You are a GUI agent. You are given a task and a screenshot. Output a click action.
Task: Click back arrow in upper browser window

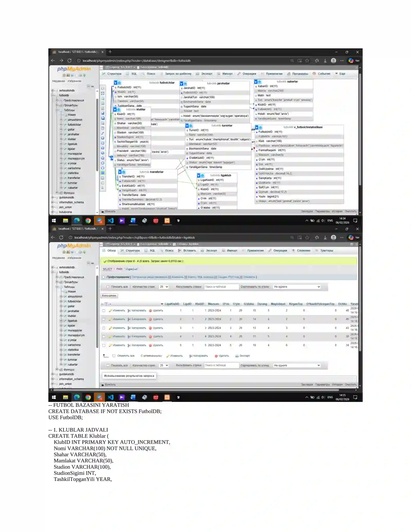pyautogui.click(x=53, y=61)
